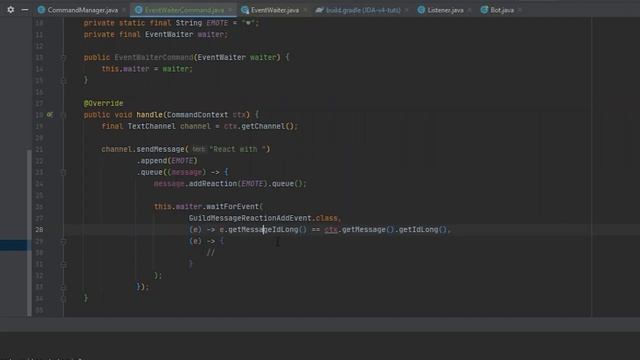Viewport: 640px width, 360px height.
Task: Click the EMOTE constant declaration on line 10
Action: coord(217,23)
